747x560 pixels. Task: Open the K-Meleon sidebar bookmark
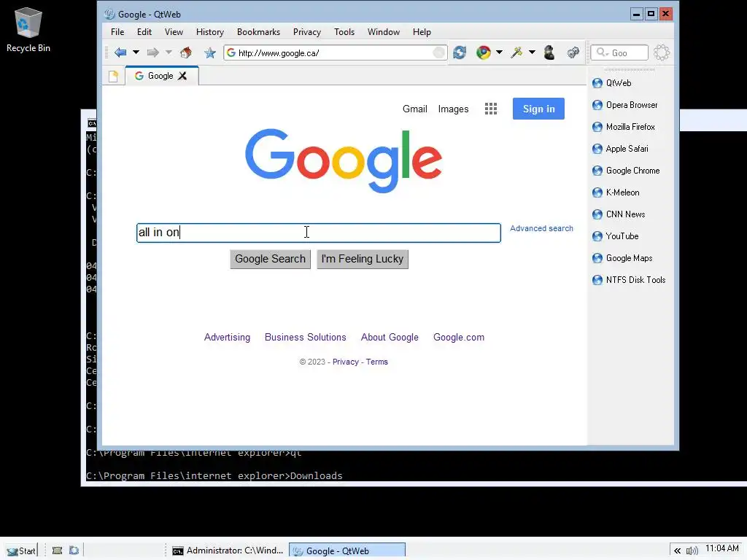[616, 192]
